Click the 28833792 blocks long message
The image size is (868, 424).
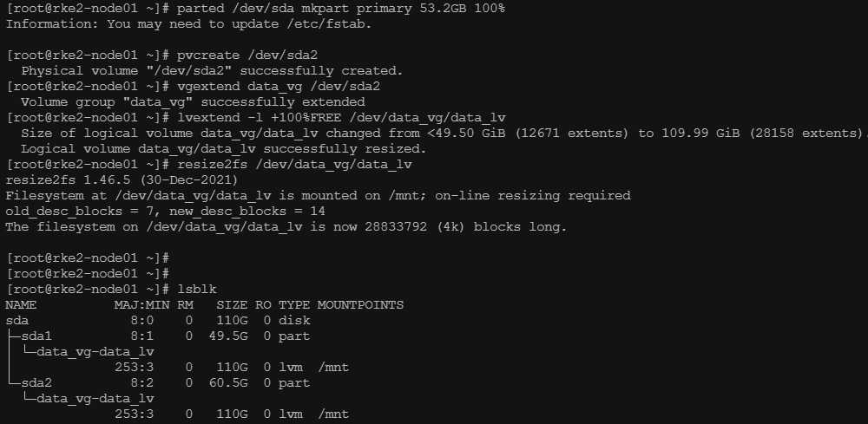286,226
